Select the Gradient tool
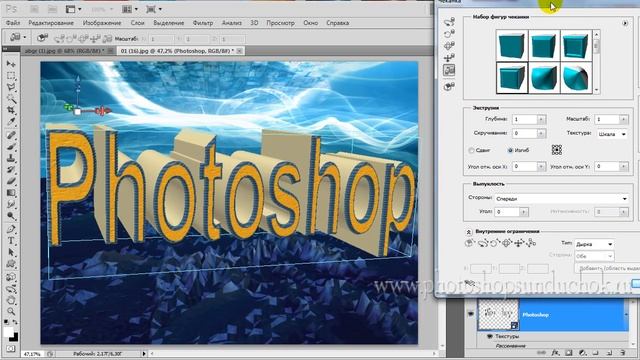 point(11,193)
